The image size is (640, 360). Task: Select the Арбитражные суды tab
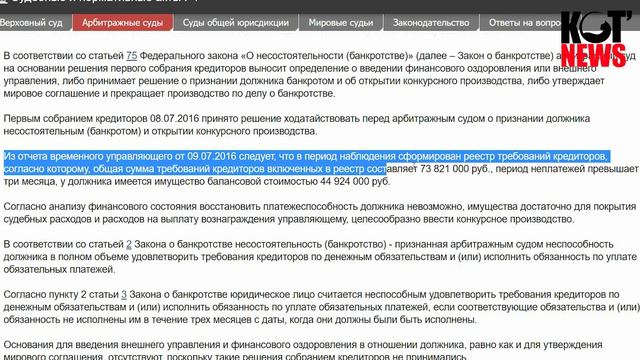pyautogui.click(x=122, y=23)
